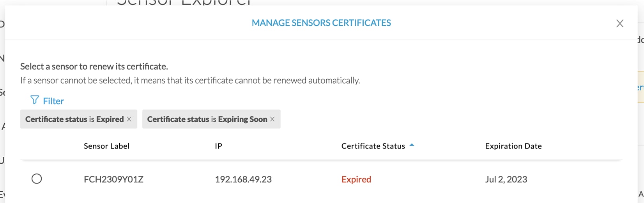Remove the Expiring Soon filter chip
Image resolution: width=644 pixels, height=203 pixels.
tap(272, 119)
